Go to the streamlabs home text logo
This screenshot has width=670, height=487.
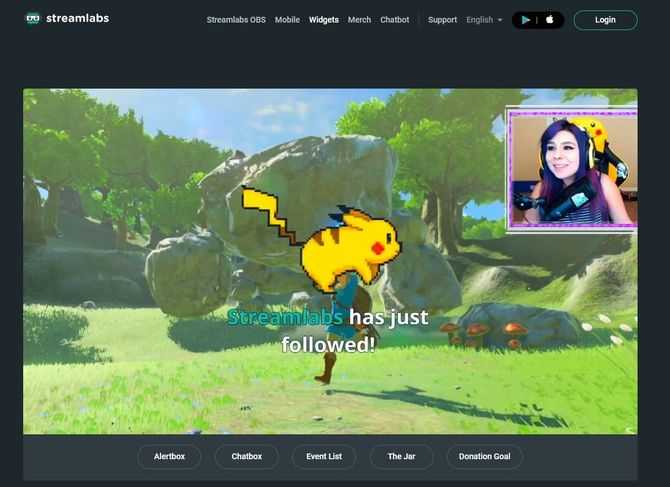(77, 18)
